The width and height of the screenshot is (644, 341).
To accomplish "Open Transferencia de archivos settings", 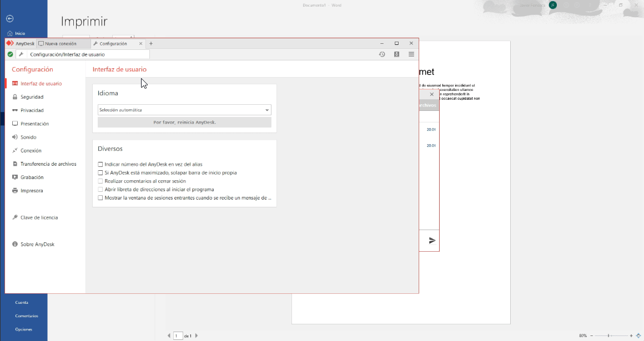I will (48, 164).
